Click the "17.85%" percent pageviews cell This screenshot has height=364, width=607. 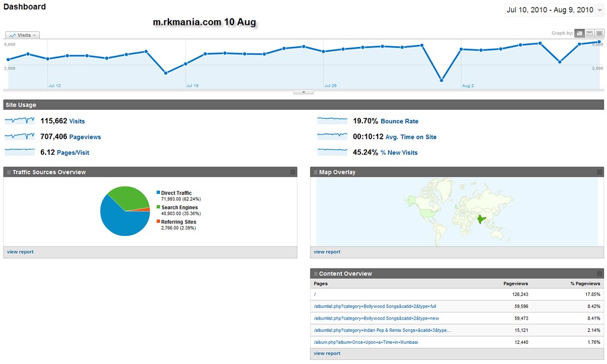click(x=593, y=294)
